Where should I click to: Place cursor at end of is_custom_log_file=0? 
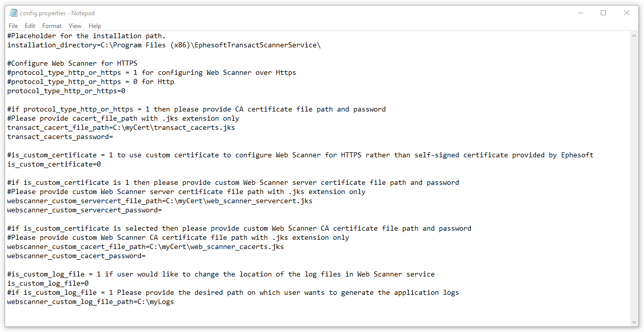point(89,284)
